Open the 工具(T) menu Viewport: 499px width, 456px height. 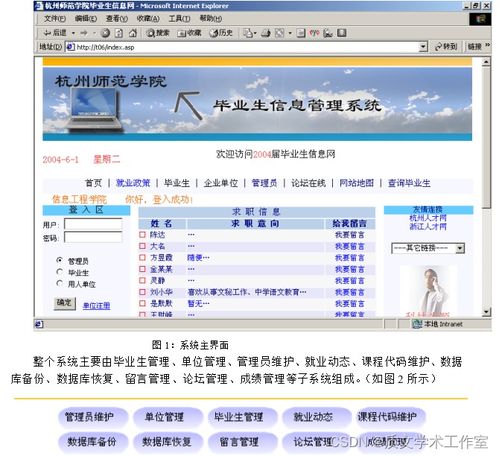click(179, 18)
